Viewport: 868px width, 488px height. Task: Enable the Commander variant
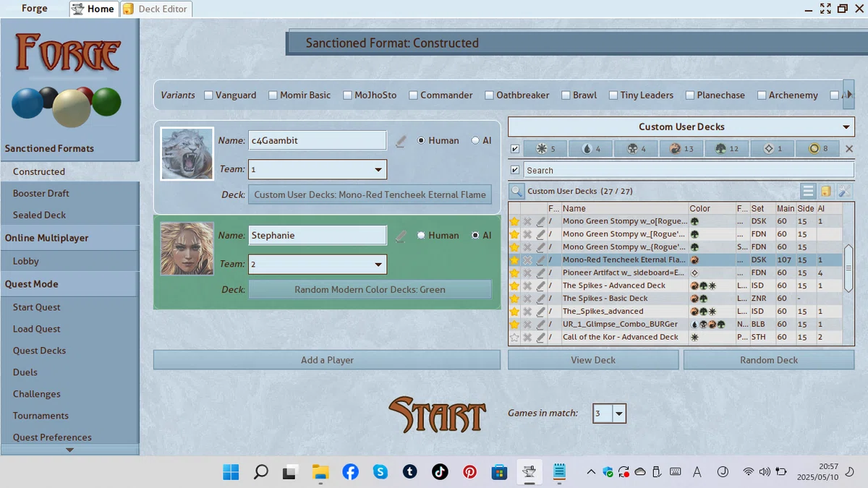coord(413,95)
